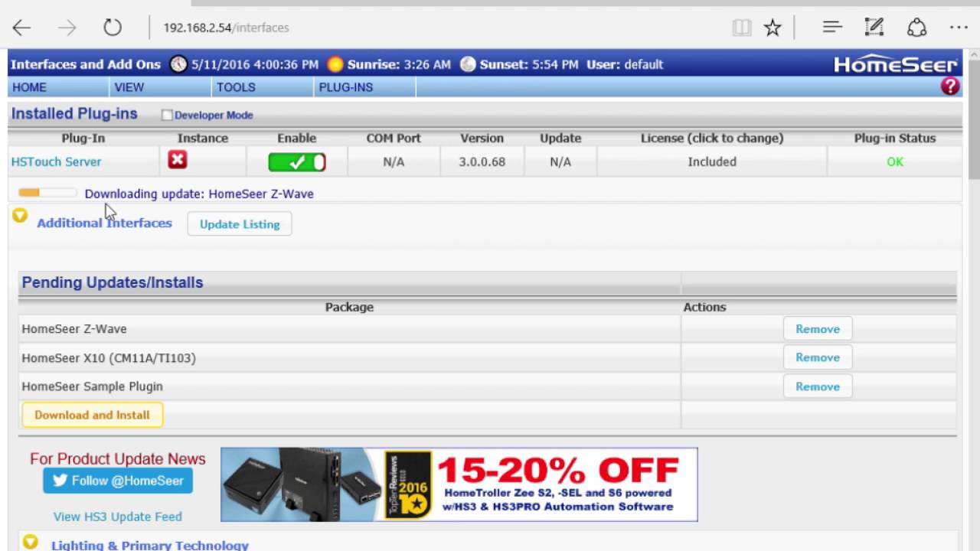Viewport: 980px width, 551px height.
Task: Click the browser address bar URL
Action: point(226,28)
